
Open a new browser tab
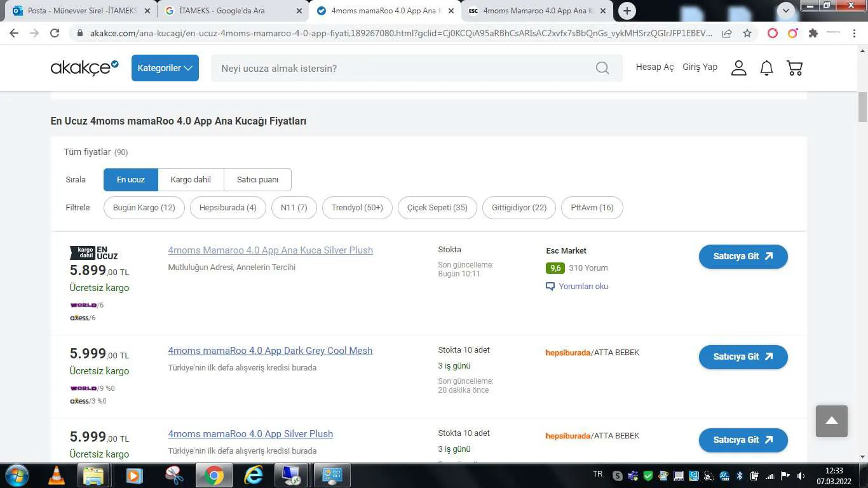click(x=627, y=11)
